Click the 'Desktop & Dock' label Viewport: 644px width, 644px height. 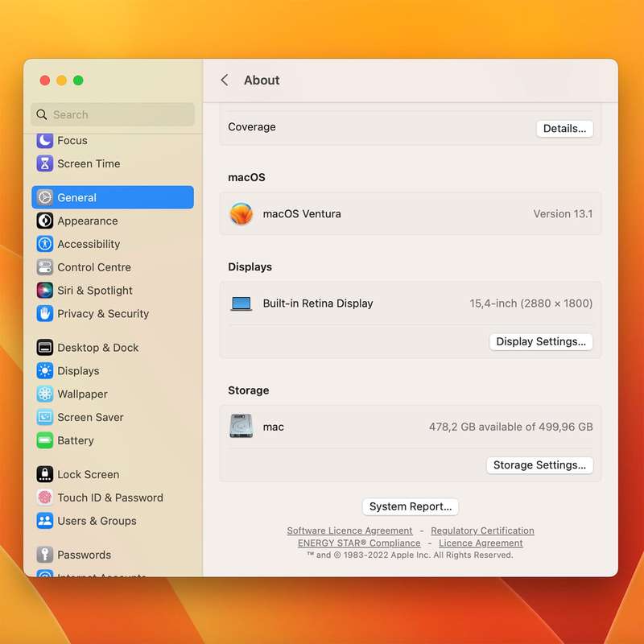coord(97,348)
